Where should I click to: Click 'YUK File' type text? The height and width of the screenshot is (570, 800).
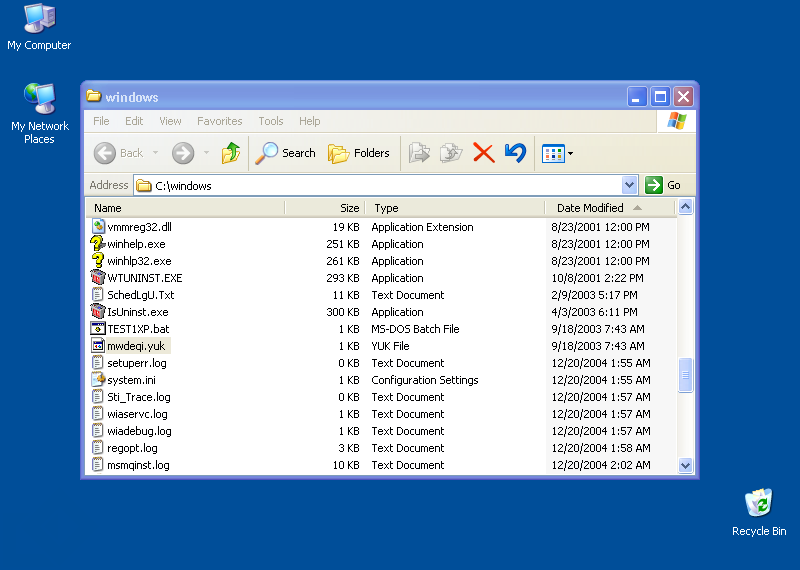390,346
